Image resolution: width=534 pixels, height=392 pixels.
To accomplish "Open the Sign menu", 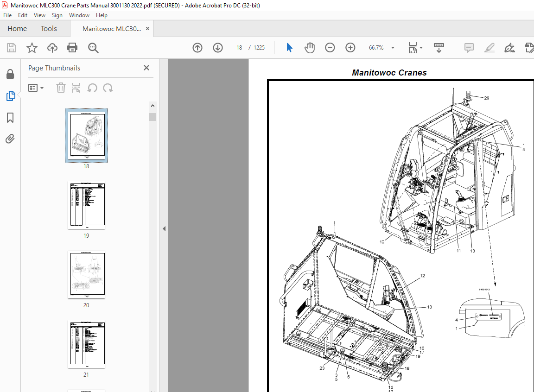I will point(57,15).
